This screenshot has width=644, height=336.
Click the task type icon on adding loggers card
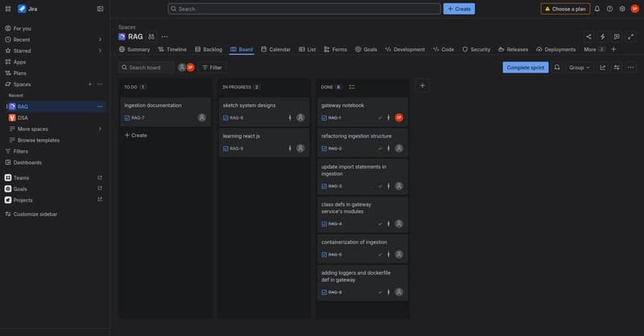(324, 293)
